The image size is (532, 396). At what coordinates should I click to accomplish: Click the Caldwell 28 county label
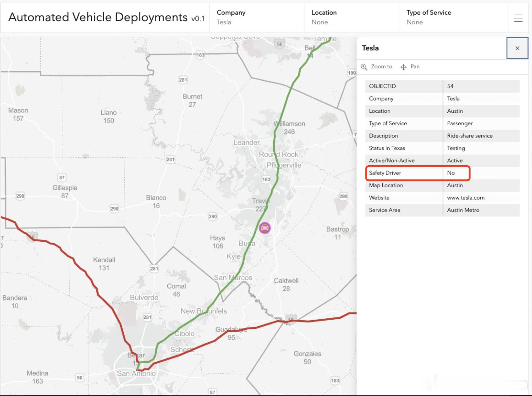click(286, 284)
